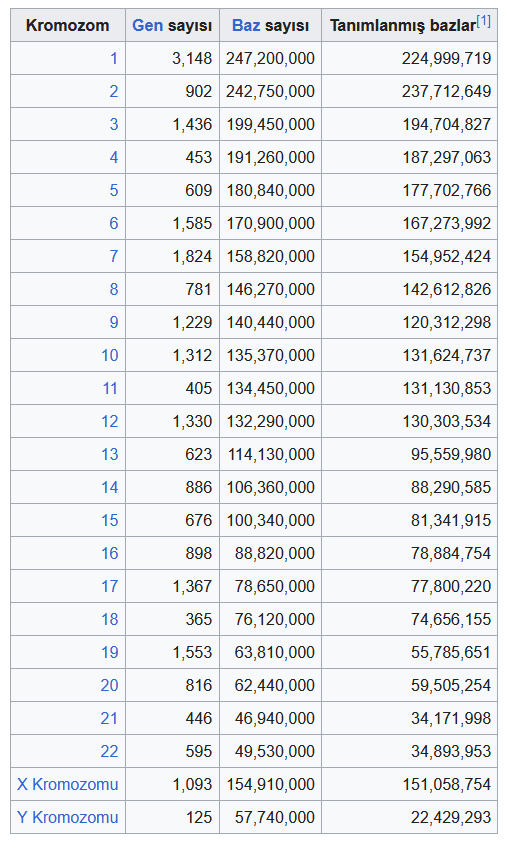The height and width of the screenshot is (848, 507).
Task: Open the Baz link in header
Action: (x=246, y=25)
